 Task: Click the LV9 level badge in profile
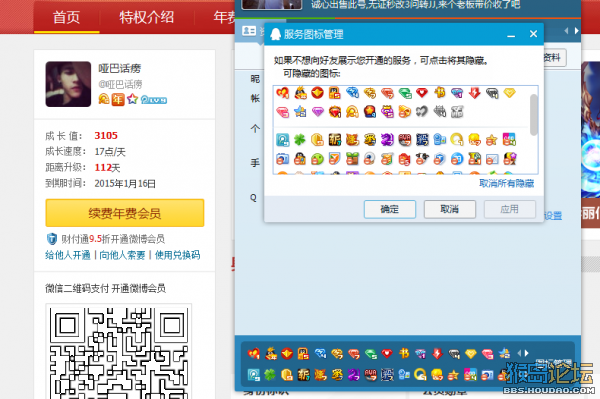pyautogui.click(x=154, y=100)
